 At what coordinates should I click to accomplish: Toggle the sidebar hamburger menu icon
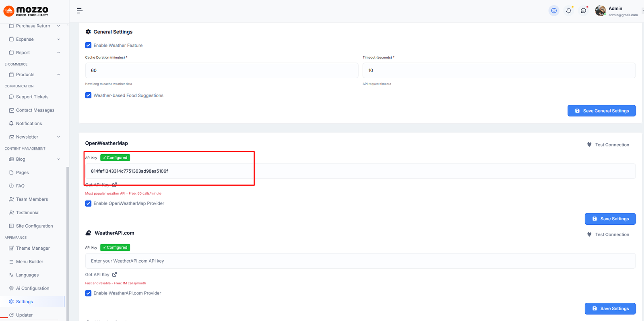(x=80, y=11)
